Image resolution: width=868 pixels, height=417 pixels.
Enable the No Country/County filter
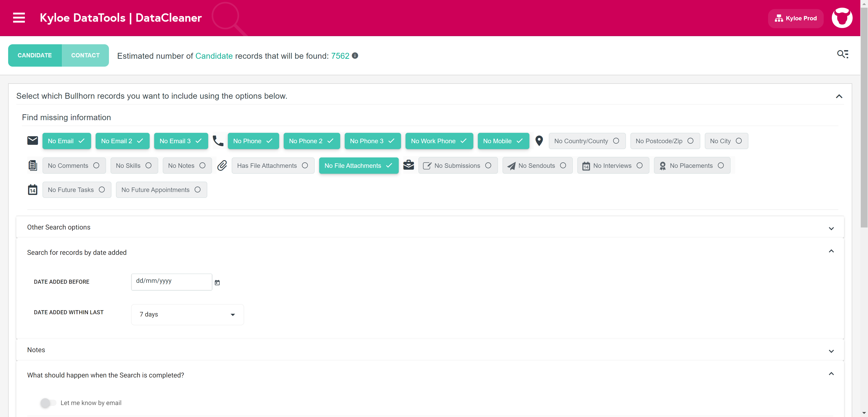[x=587, y=141]
